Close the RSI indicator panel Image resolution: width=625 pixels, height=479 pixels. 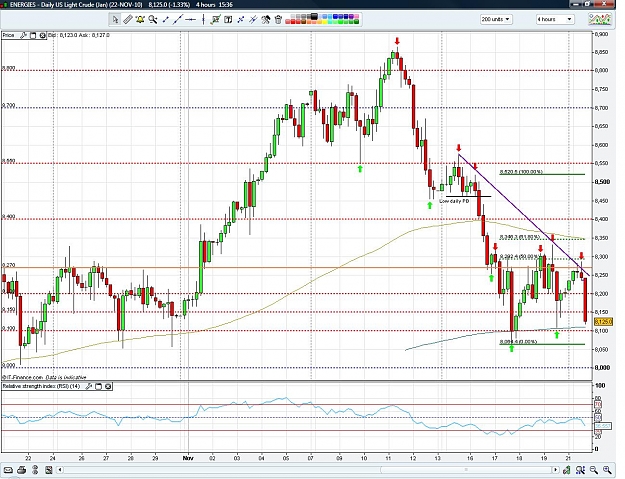108,386
